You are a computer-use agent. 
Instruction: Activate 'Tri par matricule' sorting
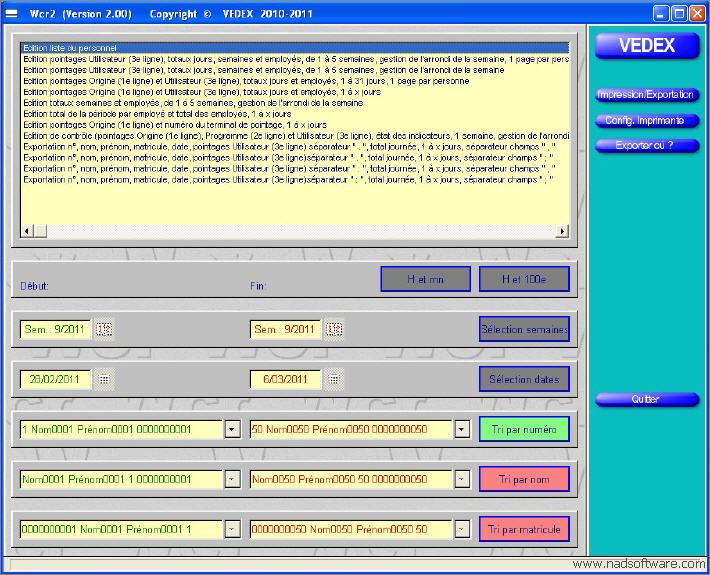click(524, 529)
